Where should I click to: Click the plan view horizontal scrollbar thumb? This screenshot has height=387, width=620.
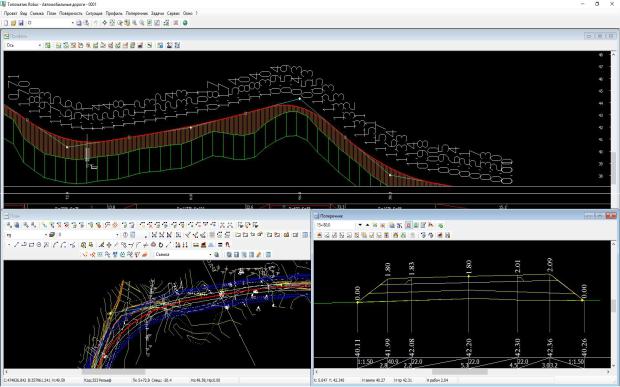(113, 372)
